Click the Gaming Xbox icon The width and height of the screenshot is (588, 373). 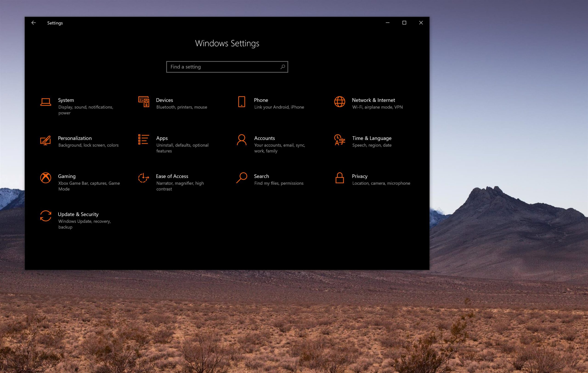tap(46, 178)
